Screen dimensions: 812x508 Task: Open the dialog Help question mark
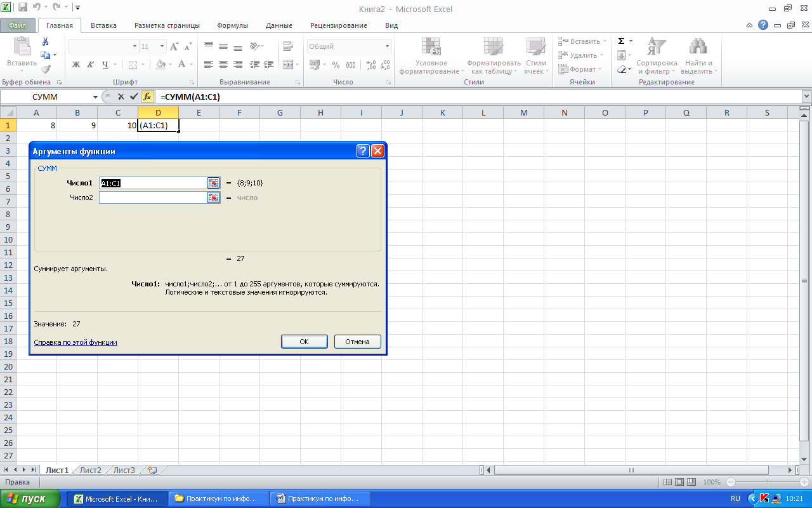(x=363, y=151)
